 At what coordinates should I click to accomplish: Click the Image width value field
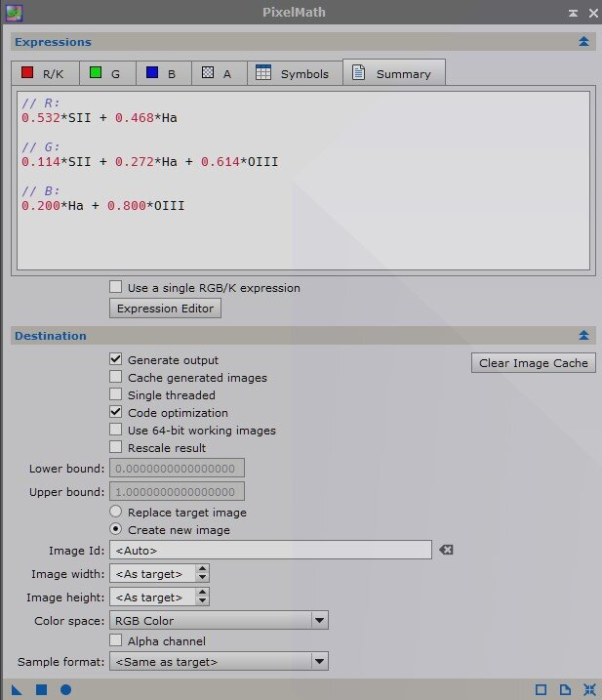click(x=152, y=573)
